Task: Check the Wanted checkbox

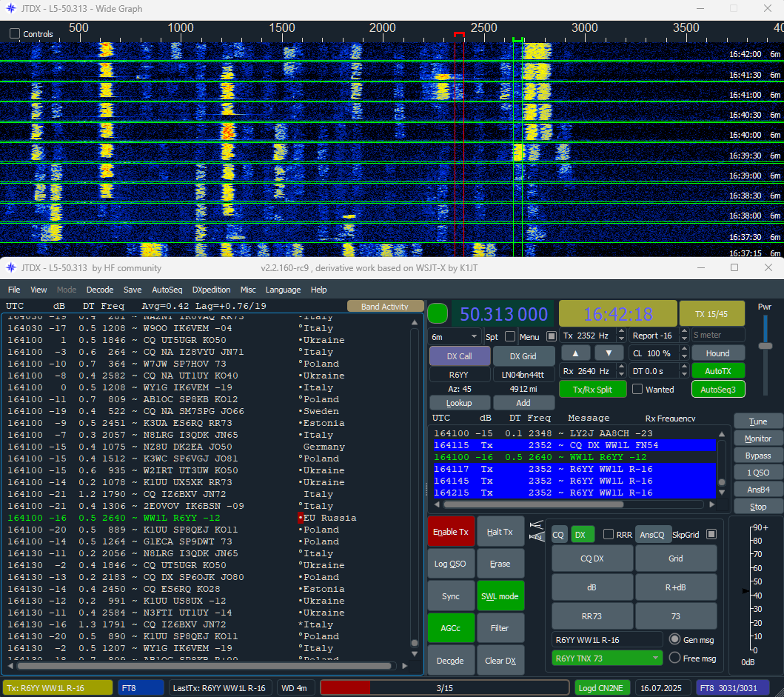Action: click(637, 389)
